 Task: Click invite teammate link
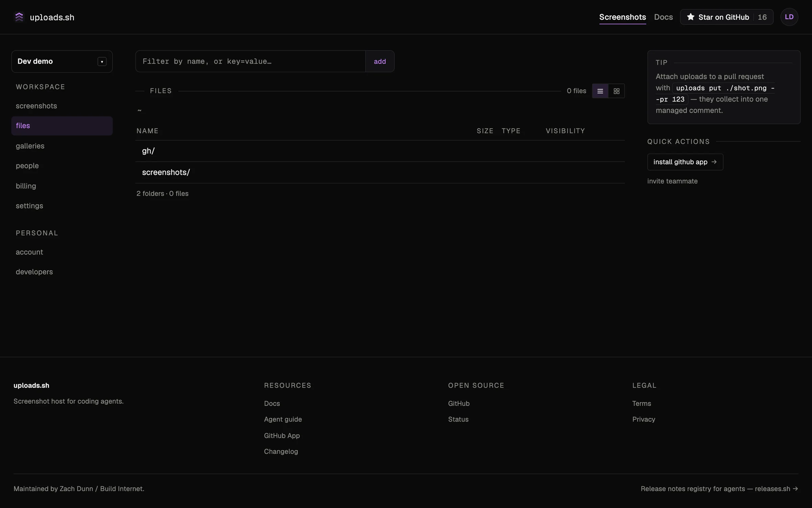pos(672,181)
